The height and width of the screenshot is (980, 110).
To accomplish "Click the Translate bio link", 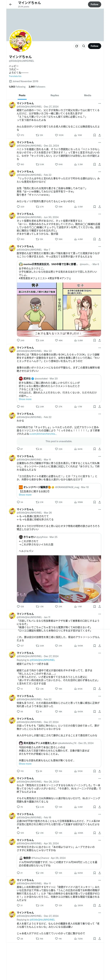I will (x=15, y=76).
